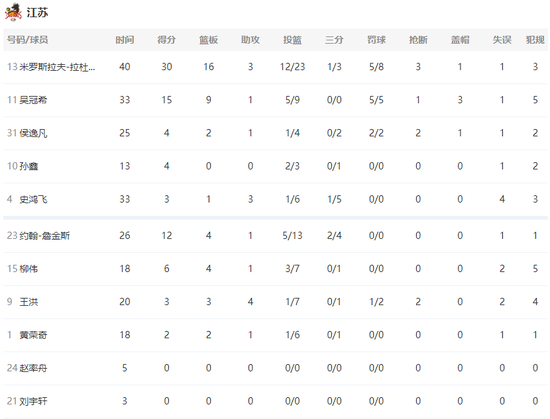Select the 三分 column header
Viewport: 550px width, 419px height.
[334, 40]
